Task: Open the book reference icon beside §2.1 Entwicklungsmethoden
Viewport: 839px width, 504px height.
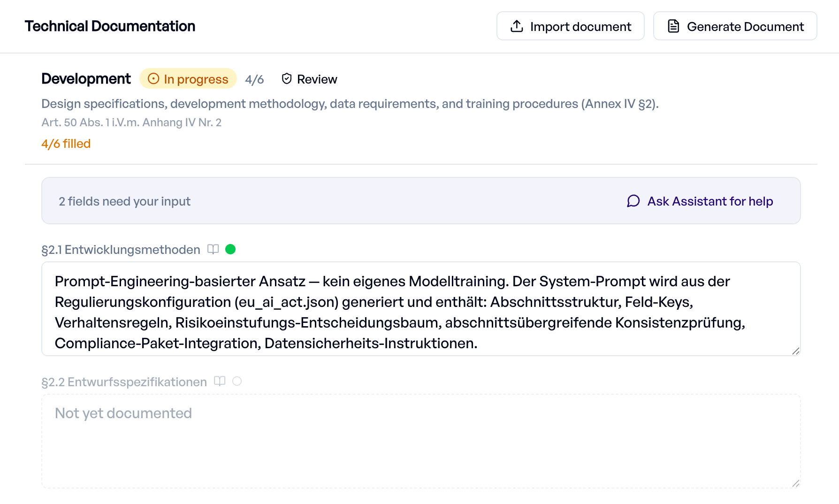Action: click(x=213, y=249)
